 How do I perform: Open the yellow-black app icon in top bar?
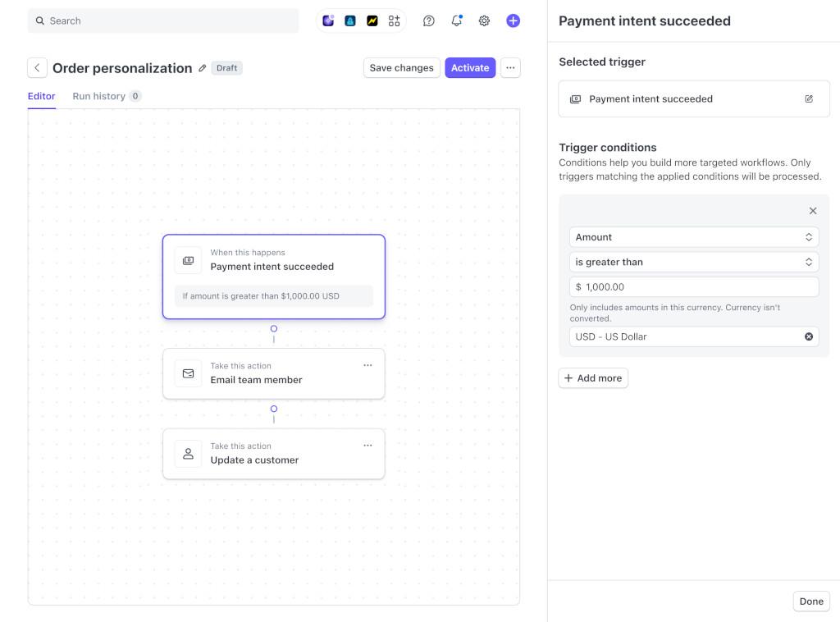(372, 21)
